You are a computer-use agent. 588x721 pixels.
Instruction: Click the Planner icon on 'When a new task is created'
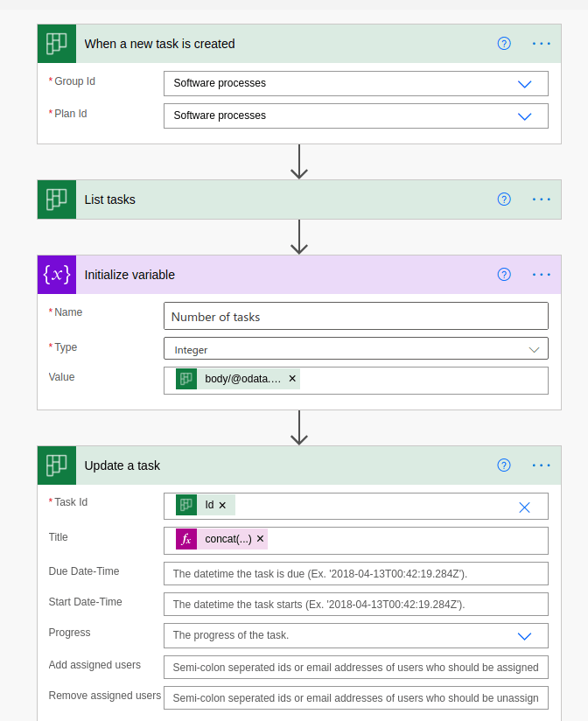pos(56,43)
